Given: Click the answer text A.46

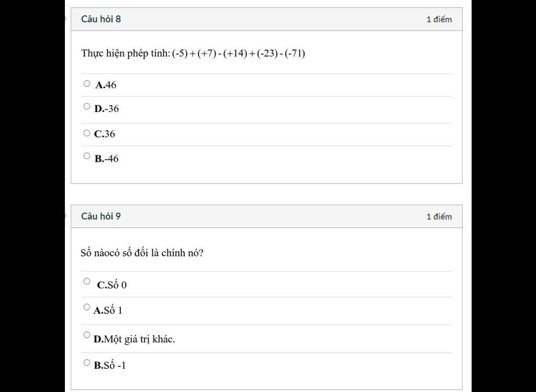Looking at the screenshot, I should pyautogui.click(x=106, y=85).
